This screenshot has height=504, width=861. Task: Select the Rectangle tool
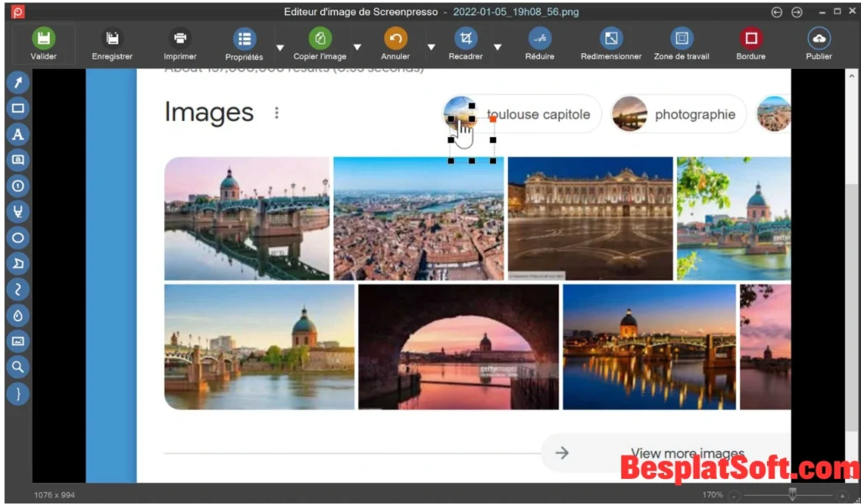tap(18, 108)
